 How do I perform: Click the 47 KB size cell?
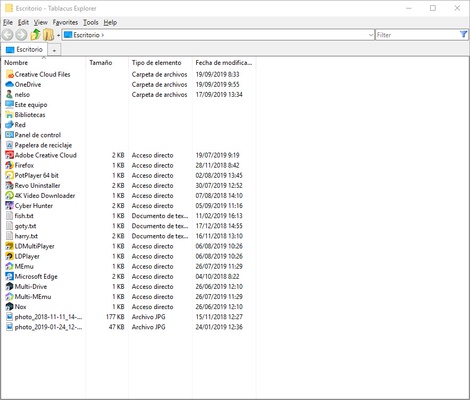(117, 327)
